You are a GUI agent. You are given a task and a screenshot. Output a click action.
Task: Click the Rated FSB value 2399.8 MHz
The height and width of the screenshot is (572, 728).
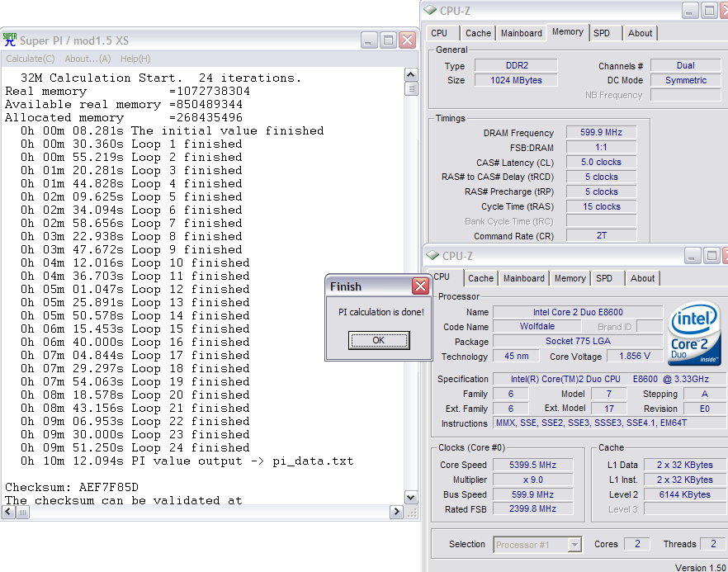point(532,508)
